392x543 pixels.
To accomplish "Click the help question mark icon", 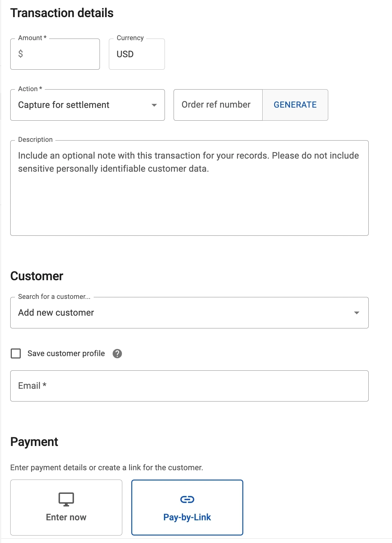I will click(x=117, y=354).
